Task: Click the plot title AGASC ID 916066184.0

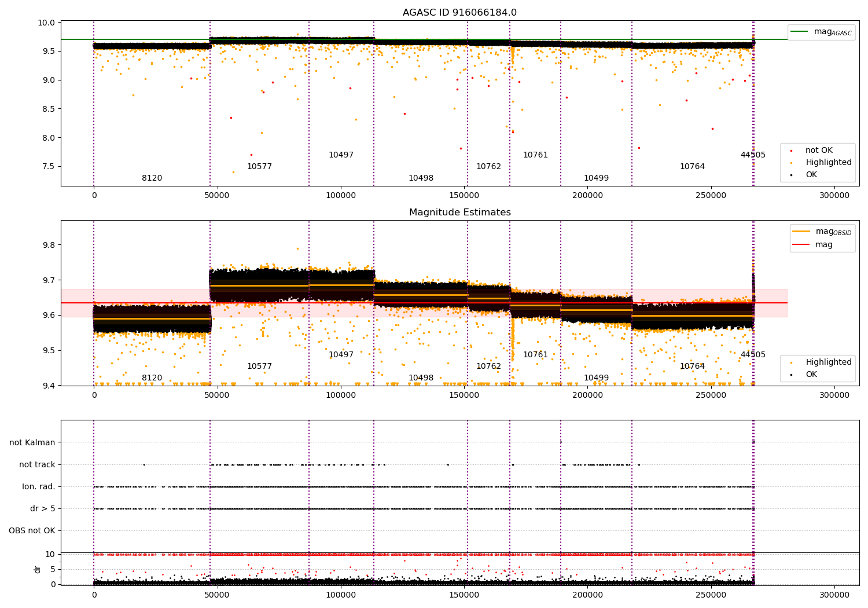Action: pos(460,13)
